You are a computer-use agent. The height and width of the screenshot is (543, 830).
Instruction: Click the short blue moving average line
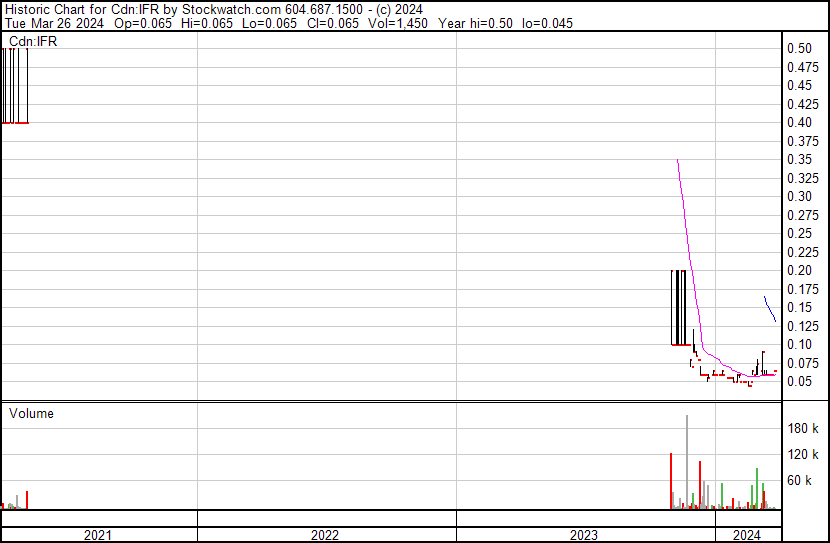click(x=770, y=309)
